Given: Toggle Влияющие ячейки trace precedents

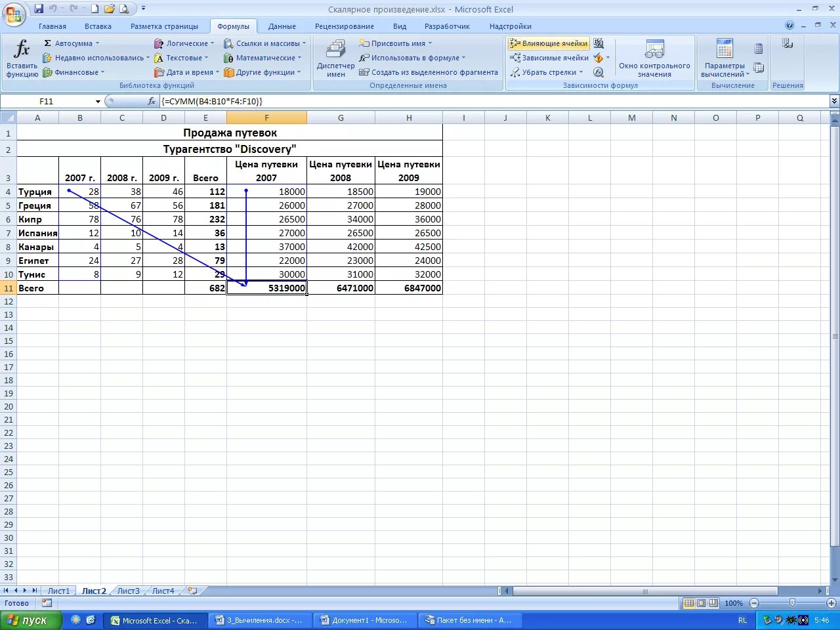Looking at the screenshot, I should [x=549, y=43].
